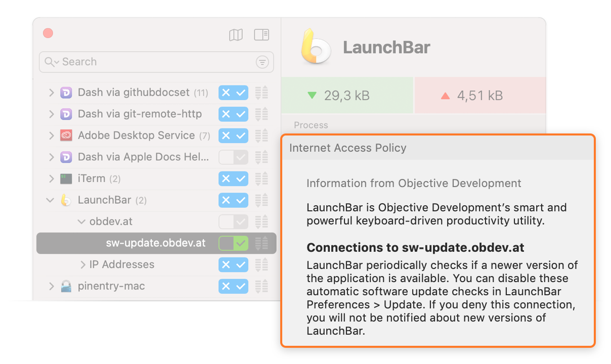Expand Adobe Desktop Service row

click(51, 135)
